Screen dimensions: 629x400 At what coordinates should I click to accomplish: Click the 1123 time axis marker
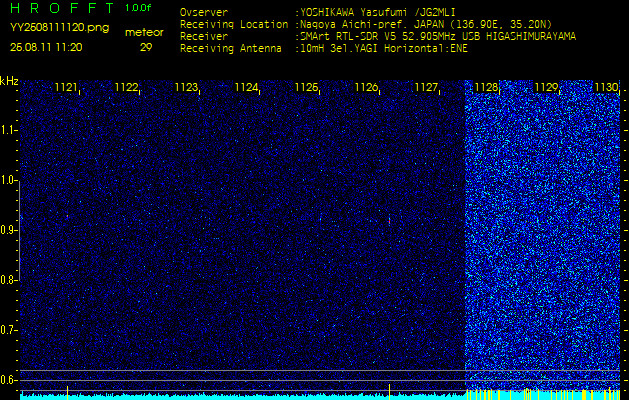point(186,87)
